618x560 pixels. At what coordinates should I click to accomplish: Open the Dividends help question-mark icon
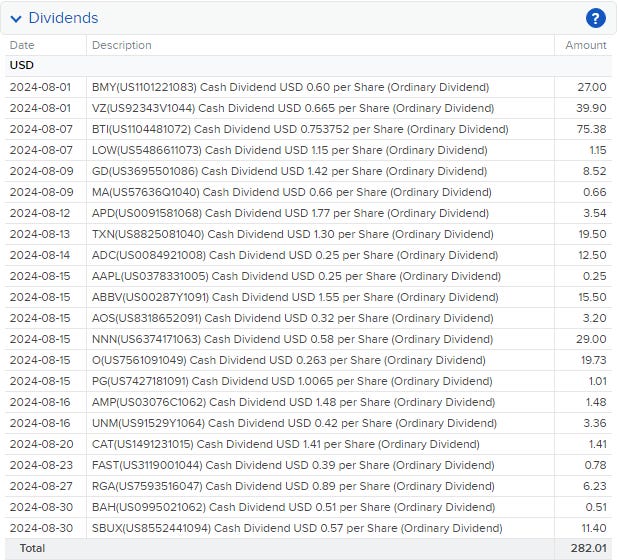pos(596,18)
